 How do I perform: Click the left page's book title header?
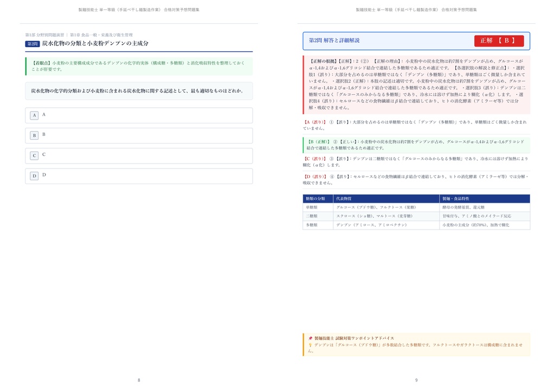(x=139, y=10)
